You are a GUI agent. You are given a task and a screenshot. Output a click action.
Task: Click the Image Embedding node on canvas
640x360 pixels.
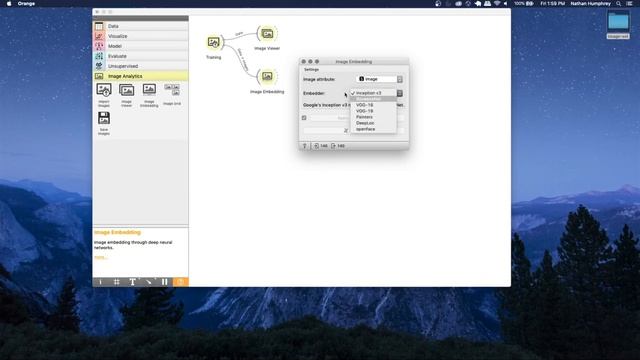click(x=267, y=76)
